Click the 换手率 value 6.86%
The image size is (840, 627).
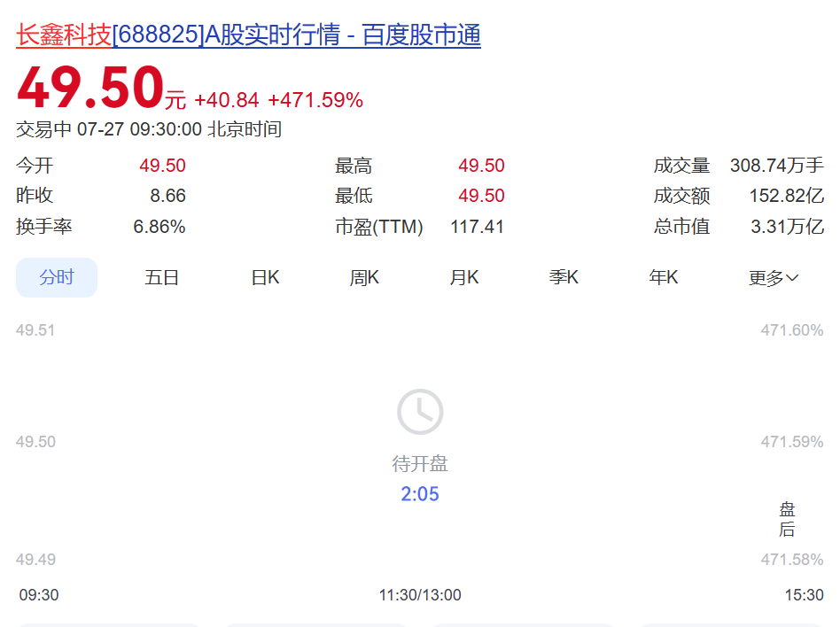[159, 227]
